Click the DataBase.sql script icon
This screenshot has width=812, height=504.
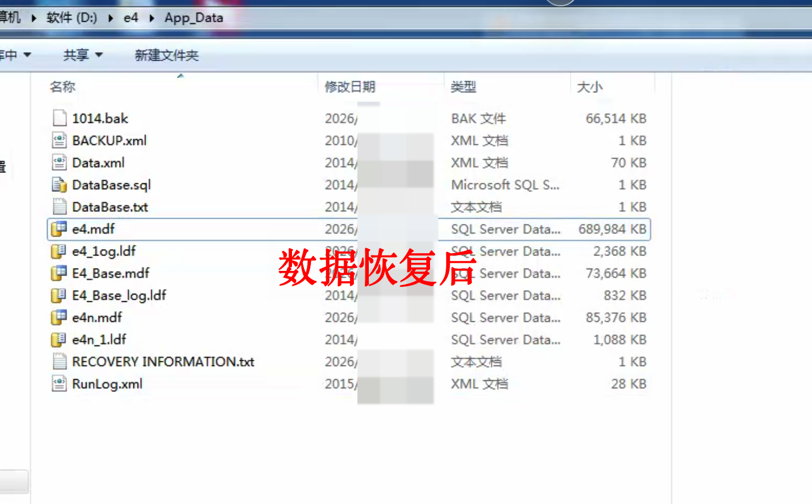click(x=60, y=184)
